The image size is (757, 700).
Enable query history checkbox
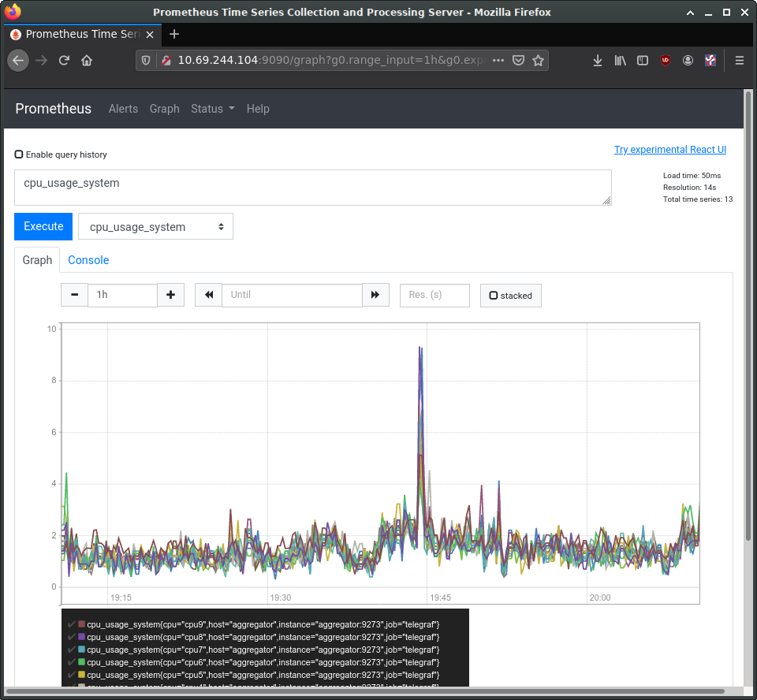(x=19, y=155)
